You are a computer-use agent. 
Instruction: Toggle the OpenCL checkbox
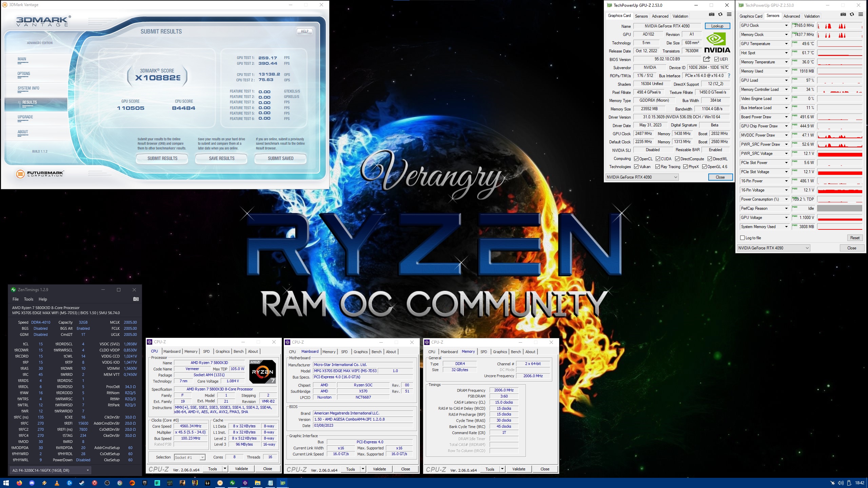tap(636, 159)
